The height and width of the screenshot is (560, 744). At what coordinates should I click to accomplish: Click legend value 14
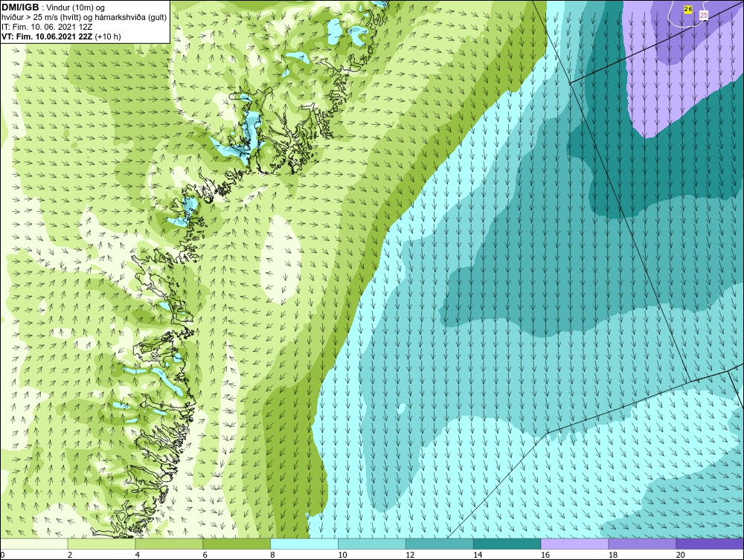[478, 555]
